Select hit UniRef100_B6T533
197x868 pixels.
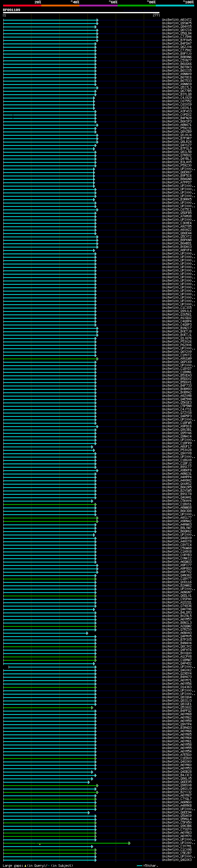[177, 81]
